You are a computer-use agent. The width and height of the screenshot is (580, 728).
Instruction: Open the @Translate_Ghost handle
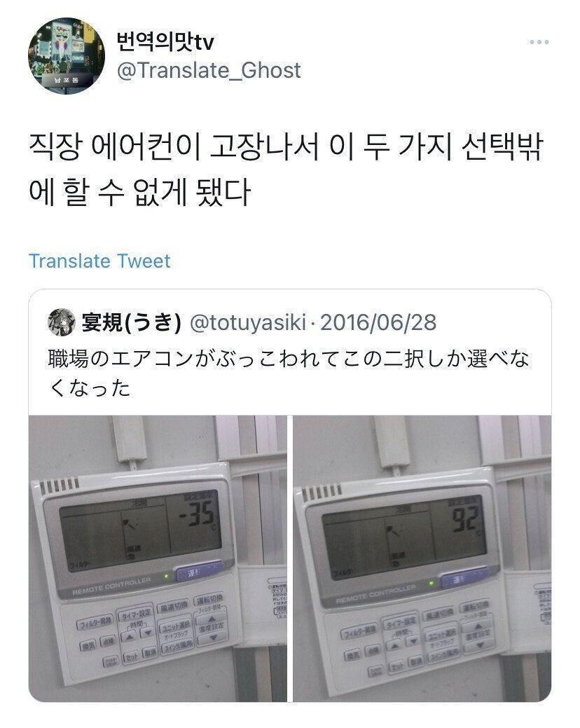point(209,70)
